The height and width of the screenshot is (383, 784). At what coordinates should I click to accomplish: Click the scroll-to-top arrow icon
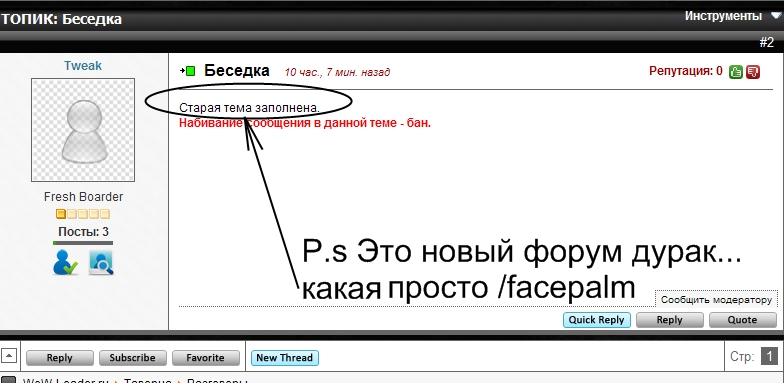coord(10,356)
